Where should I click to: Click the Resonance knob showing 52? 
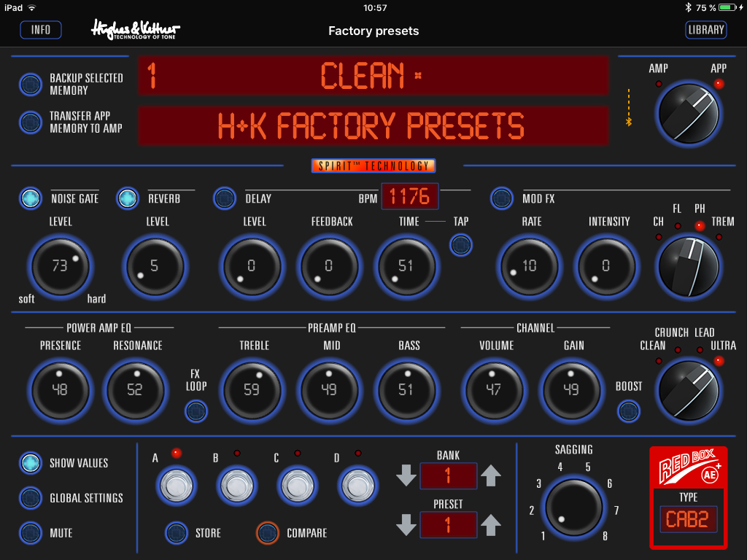[136, 390]
